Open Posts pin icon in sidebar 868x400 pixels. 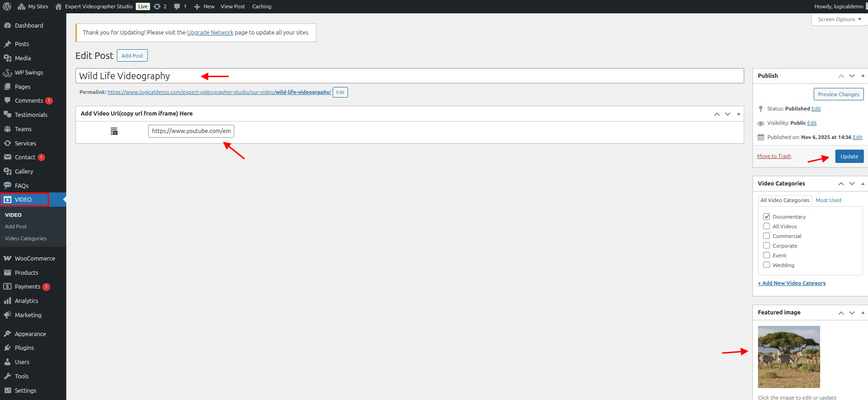(7, 44)
